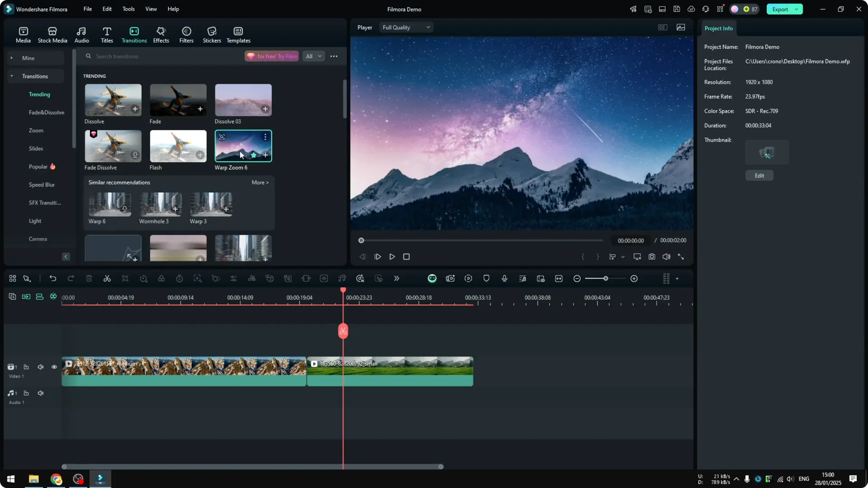Collapse the transitions sidebar with arrow
This screenshot has width=868, height=488.
(66, 257)
